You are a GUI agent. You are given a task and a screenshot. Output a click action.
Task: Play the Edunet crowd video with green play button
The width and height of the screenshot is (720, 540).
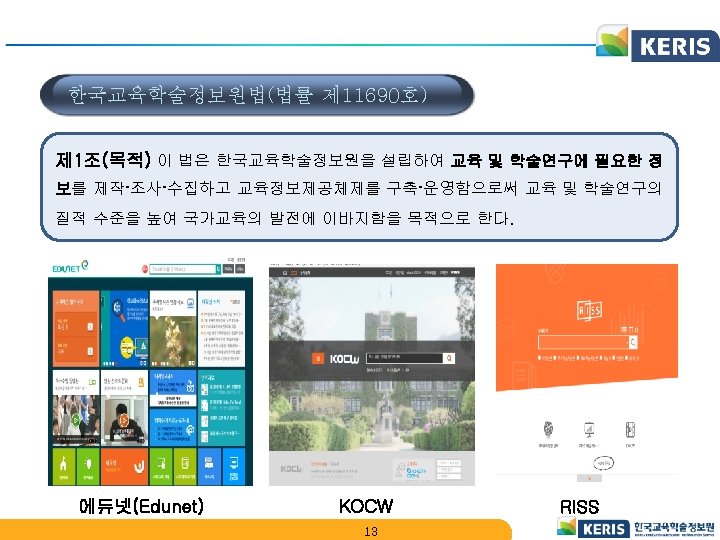click(75, 419)
